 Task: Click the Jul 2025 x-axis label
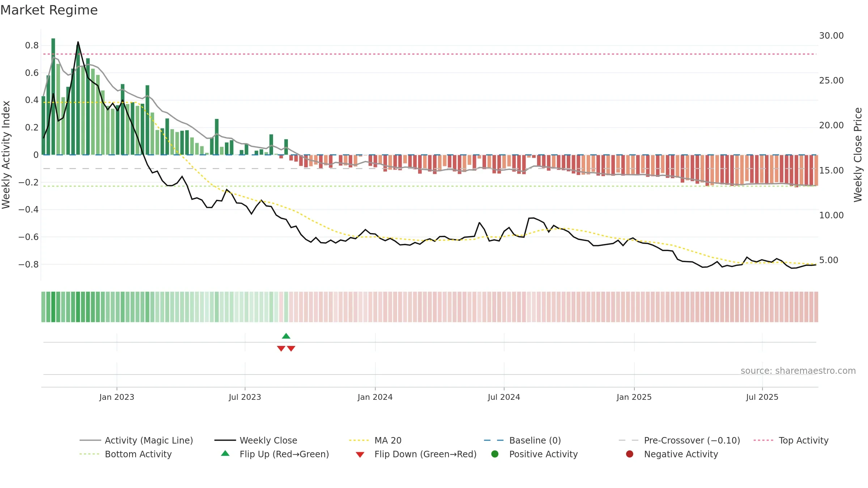pyautogui.click(x=762, y=397)
